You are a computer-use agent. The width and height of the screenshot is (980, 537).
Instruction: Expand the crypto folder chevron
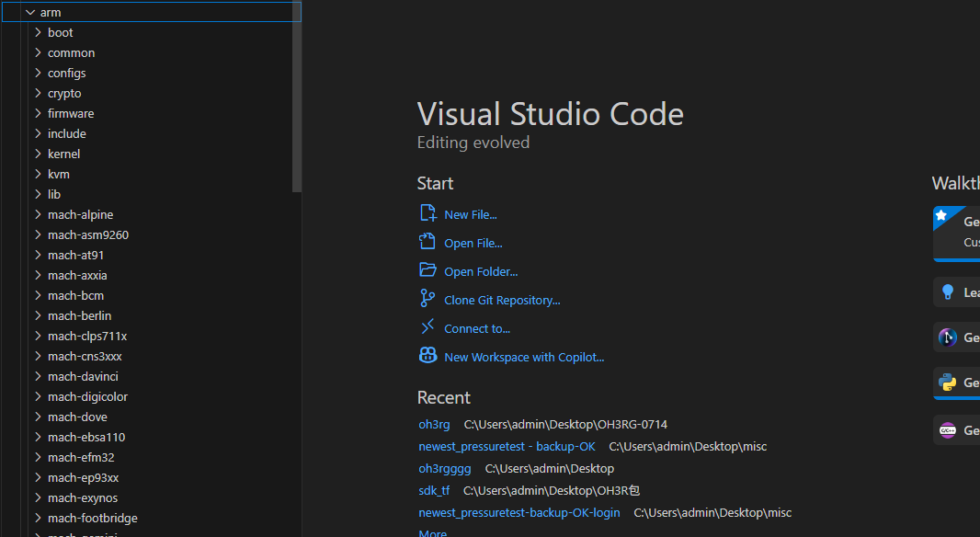click(x=38, y=93)
